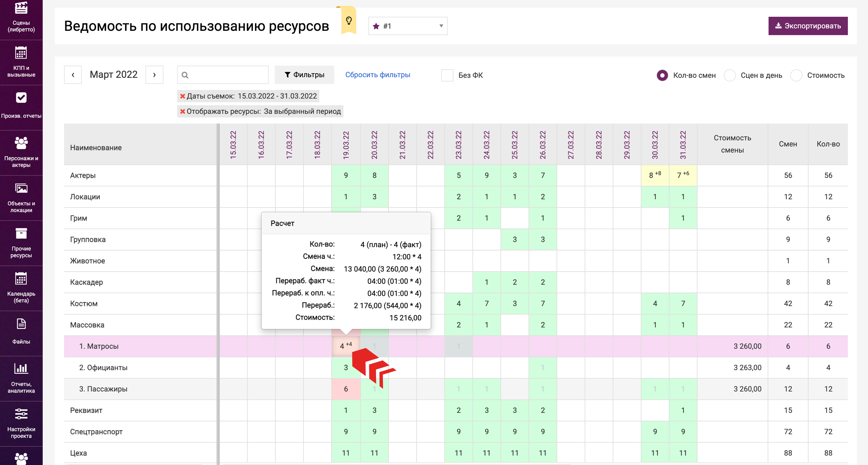This screenshot has height=465, width=868.
Task: Click Актеры cell 7 +6 on 31.03.22
Action: 683,175
